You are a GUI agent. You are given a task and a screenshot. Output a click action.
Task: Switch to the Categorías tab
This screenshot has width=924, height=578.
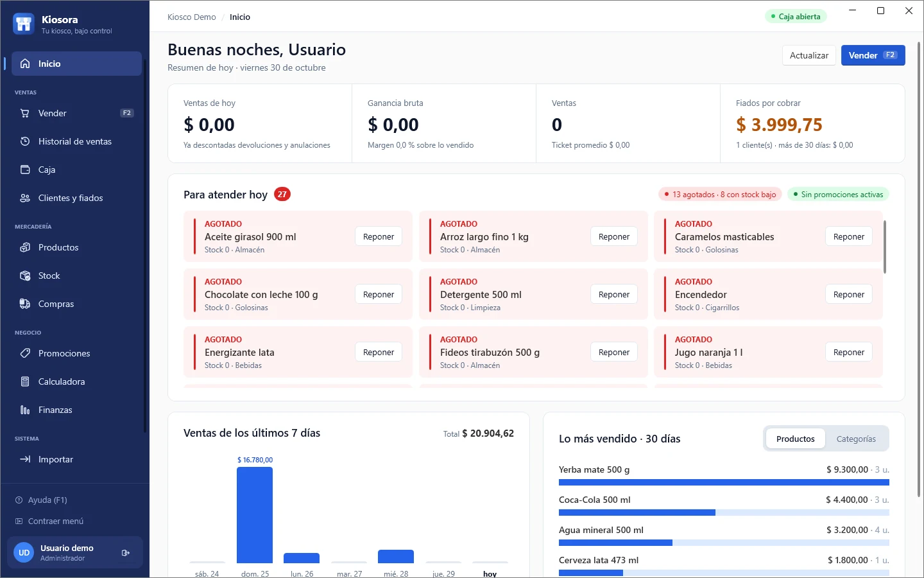click(856, 439)
